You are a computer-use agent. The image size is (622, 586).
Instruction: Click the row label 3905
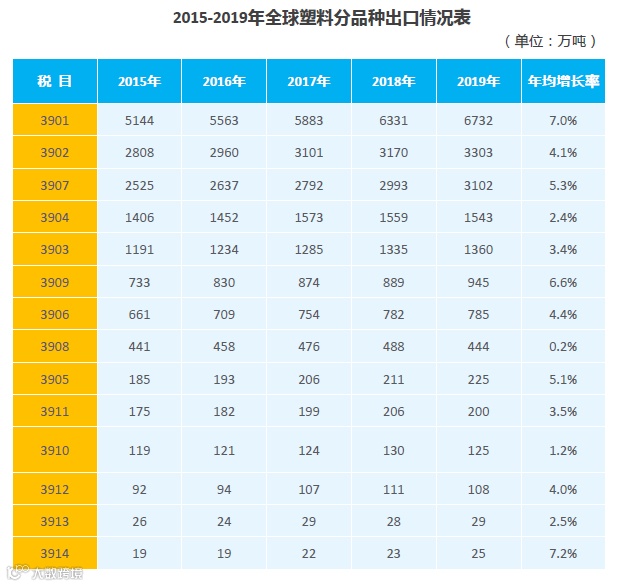(x=55, y=379)
